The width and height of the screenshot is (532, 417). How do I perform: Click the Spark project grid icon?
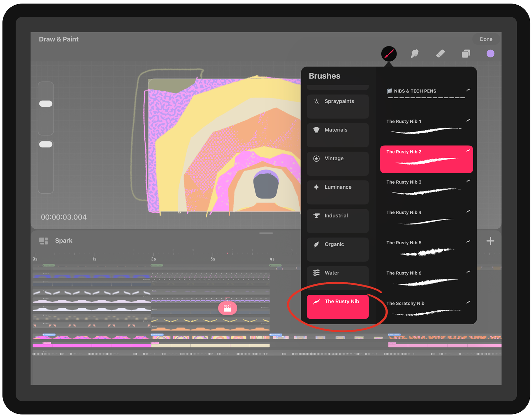pos(43,240)
